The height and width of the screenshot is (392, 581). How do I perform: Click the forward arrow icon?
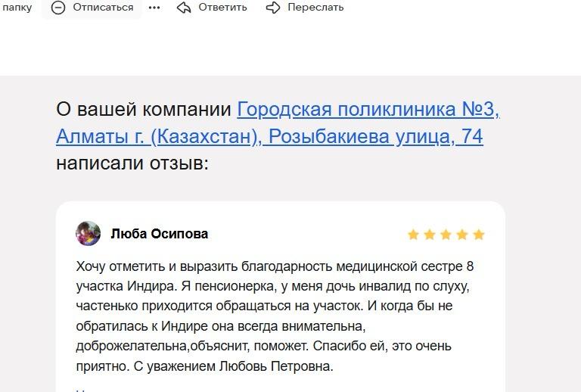[x=273, y=8]
